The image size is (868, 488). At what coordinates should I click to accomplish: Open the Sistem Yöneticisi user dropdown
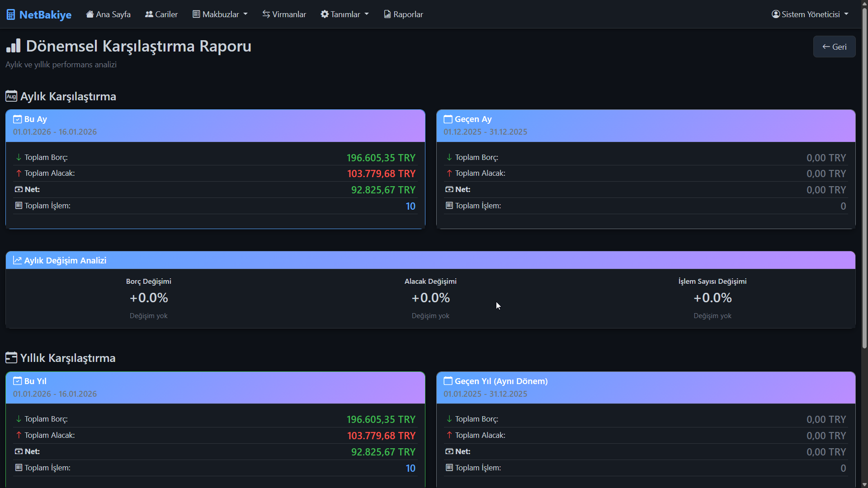pyautogui.click(x=811, y=14)
